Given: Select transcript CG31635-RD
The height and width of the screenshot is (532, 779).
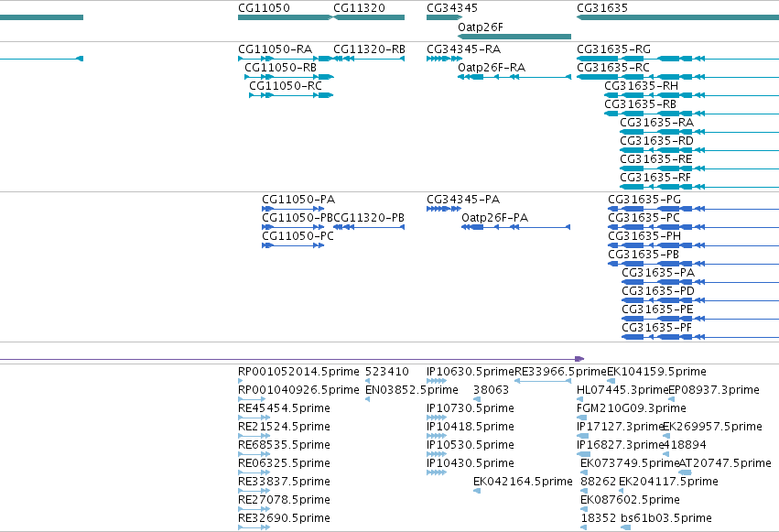Looking at the screenshot, I should tap(699, 150).
